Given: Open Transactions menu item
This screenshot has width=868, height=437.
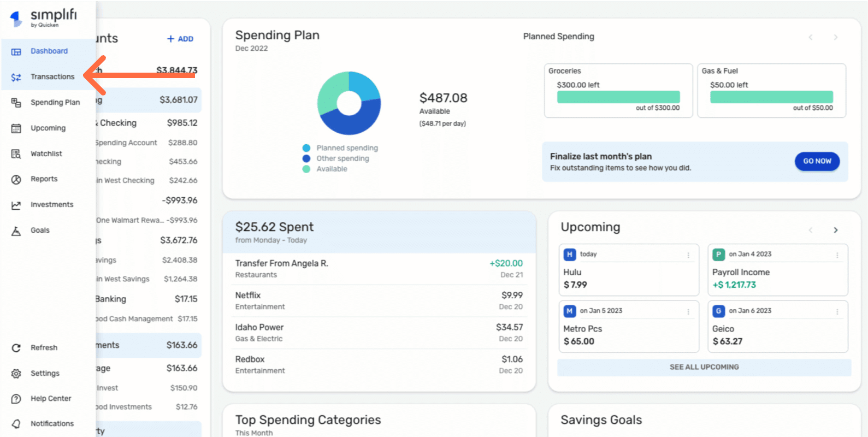Looking at the screenshot, I should click(52, 77).
